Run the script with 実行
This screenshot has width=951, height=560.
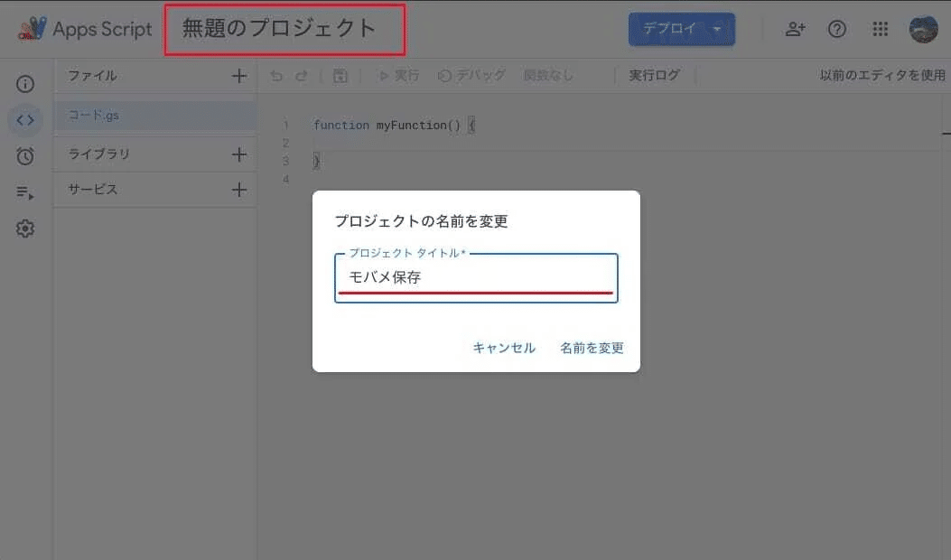click(399, 76)
